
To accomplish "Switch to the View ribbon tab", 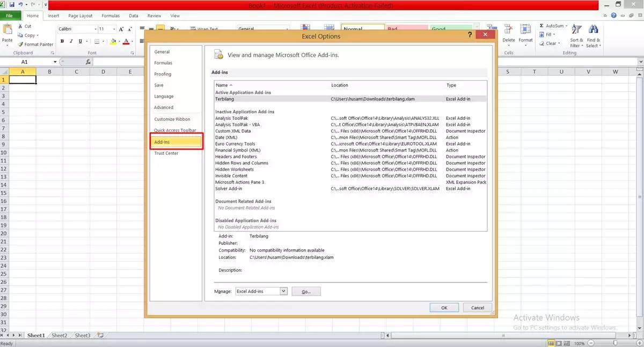I will (175, 16).
